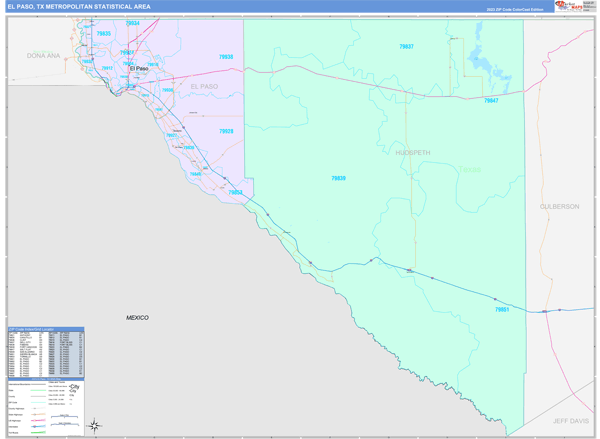Image resolution: width=600 pixels, height=439 pixels.
Task: Click the State boundary green line in legend
Action: 38,390
